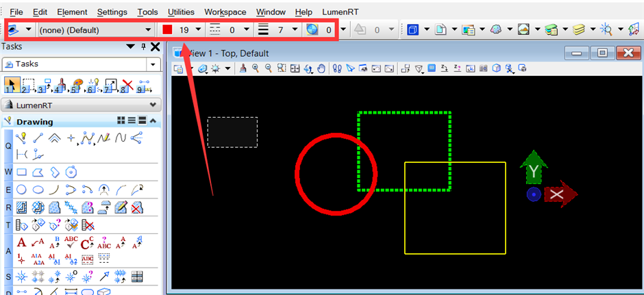Click the Zoom In magnifier in View 1 toolbar
The height and width of the screenshot is (295, 644).
coord(256,68)
